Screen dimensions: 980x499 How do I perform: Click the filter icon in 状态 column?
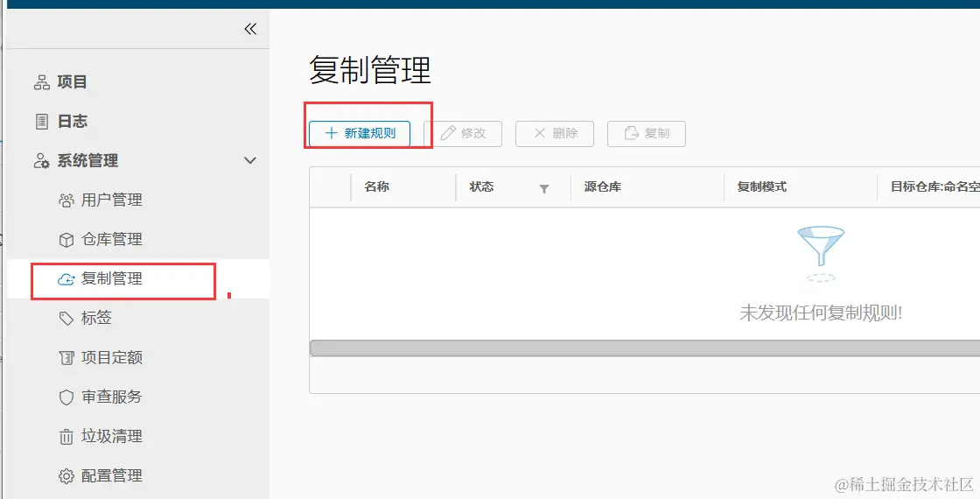pyautogui.click(x=544, y=188)
